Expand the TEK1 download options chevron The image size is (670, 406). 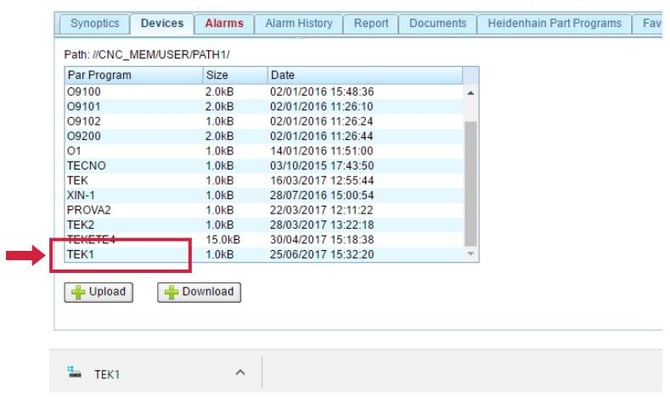point(240,373)
